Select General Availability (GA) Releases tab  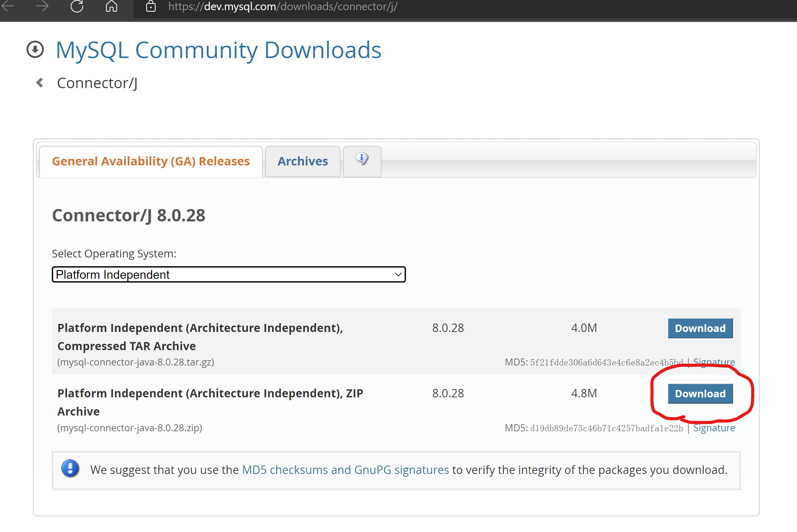tap(151, 161)
